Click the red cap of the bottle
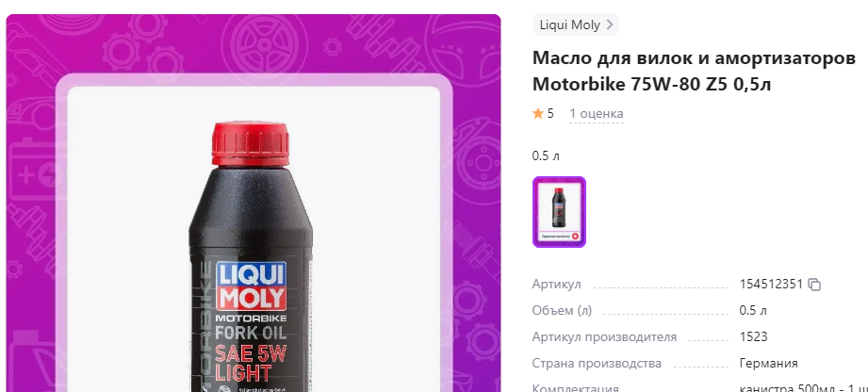The image size is (868, 392). click(251, 144)
